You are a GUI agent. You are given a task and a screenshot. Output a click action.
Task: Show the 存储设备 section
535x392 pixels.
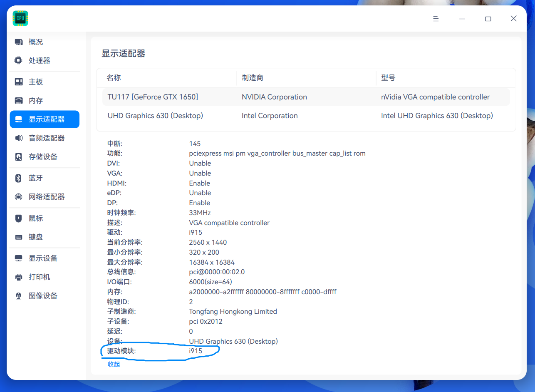[x=45, y=157]
